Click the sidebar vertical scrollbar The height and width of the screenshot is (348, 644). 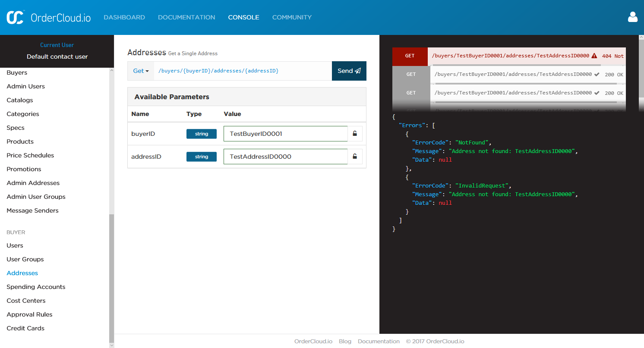point(112,276)
